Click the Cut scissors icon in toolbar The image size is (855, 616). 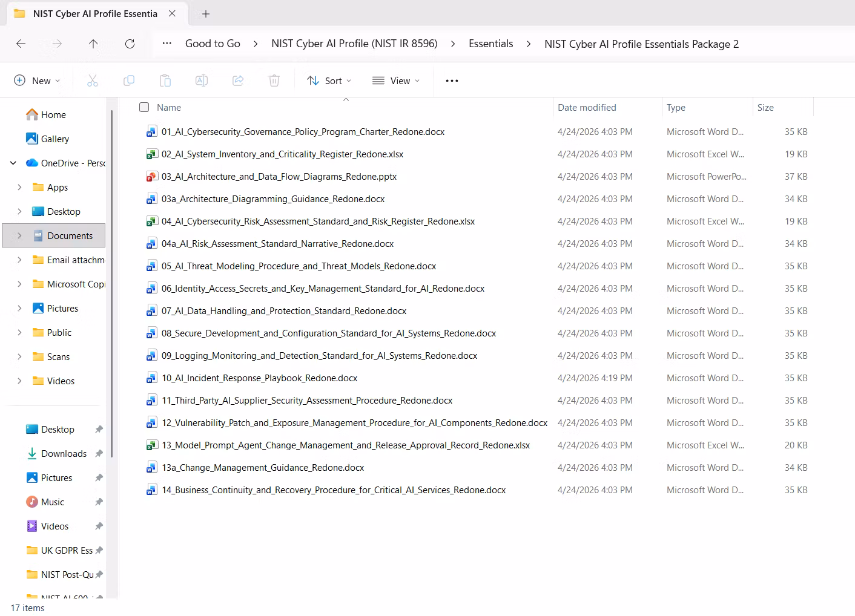93,80
